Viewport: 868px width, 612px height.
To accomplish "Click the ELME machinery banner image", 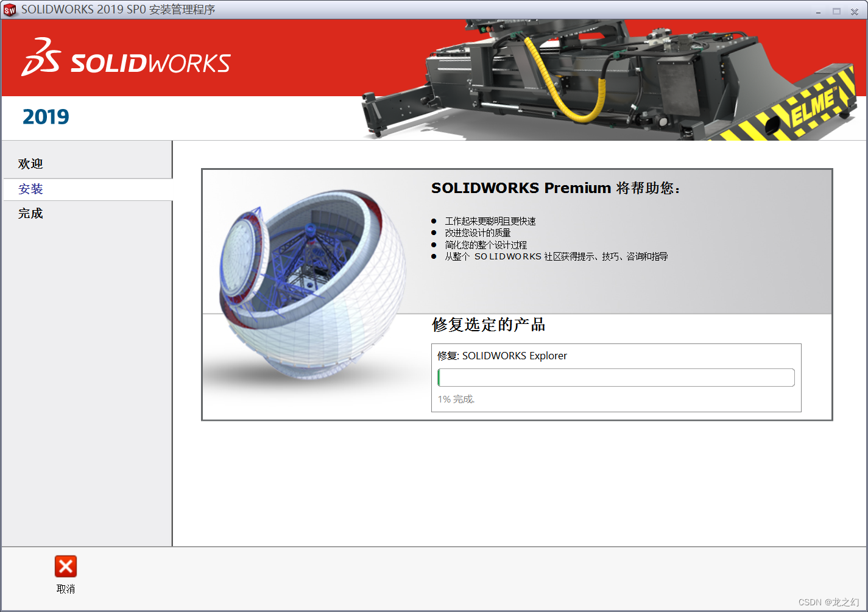I will click(x=609, y=80).
